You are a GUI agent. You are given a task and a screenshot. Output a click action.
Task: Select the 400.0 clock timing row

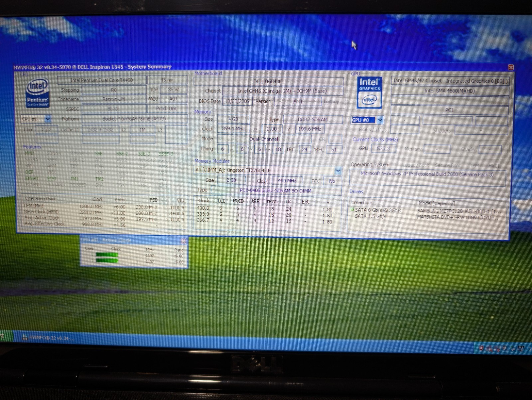pyautogui.click(x=267, y=209)
